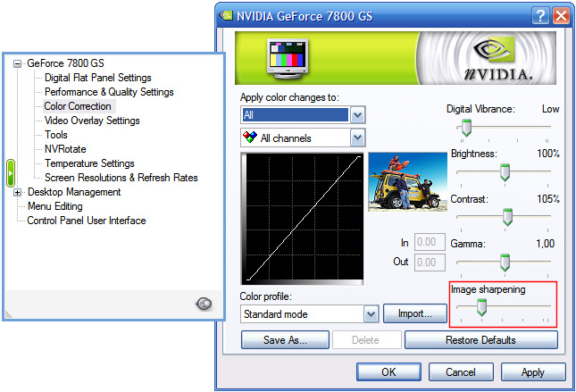Open Menu Editing tree item
Image resolution: width=576 pixels, height=392 pixels.
pos(55,206)
